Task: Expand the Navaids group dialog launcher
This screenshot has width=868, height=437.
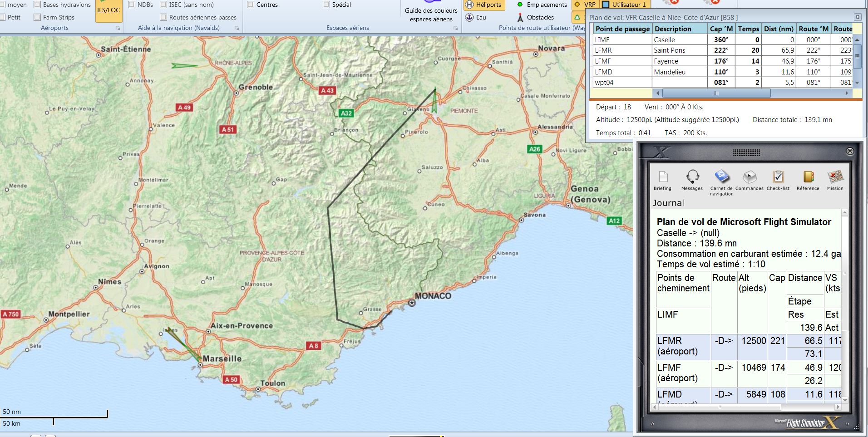Action: (x=237, y=28)
